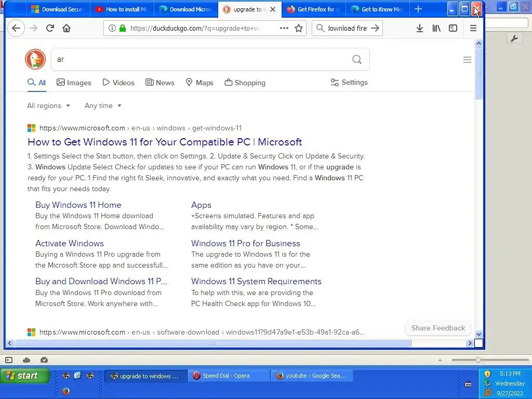
Task: Click the panel icon in Opera status bar
Action: 9,360
